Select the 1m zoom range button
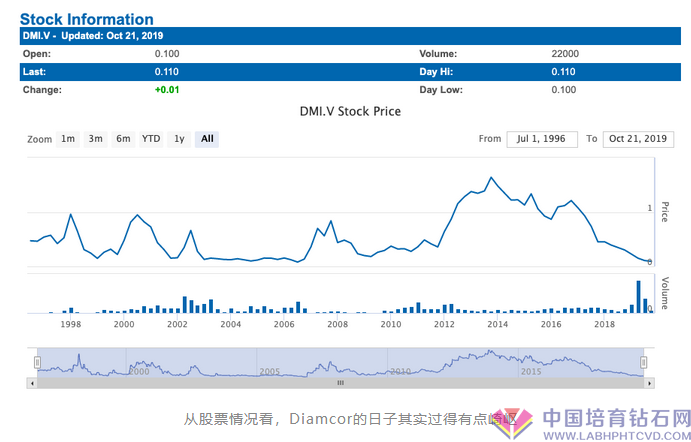 (68, 139)
